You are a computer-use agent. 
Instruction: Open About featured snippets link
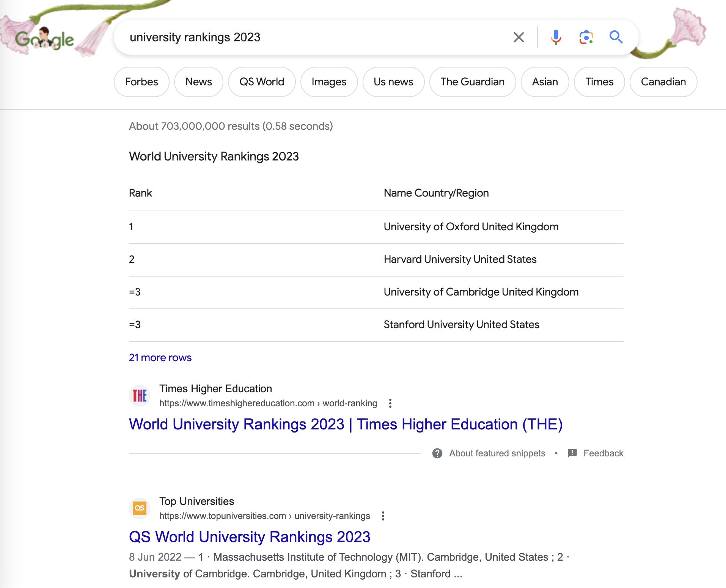[x=497, y=453]
